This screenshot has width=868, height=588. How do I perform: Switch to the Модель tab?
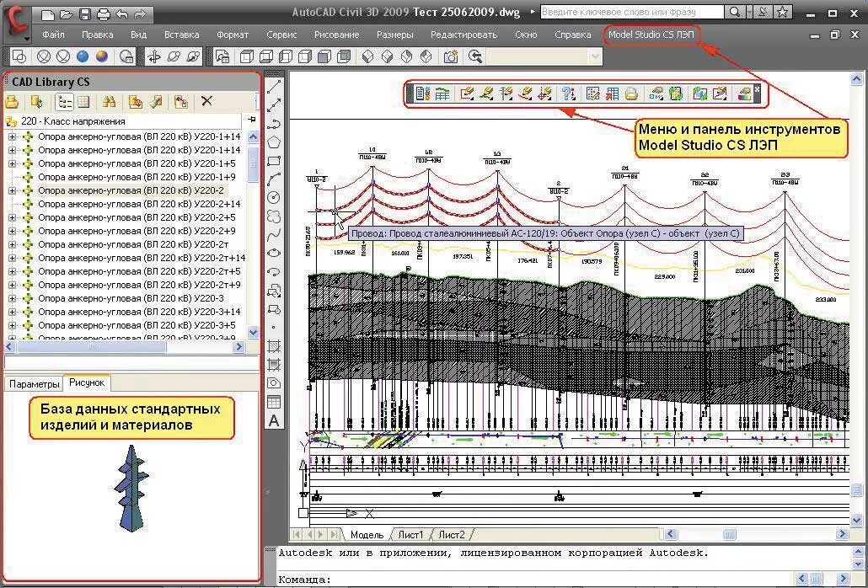[367, 535]
